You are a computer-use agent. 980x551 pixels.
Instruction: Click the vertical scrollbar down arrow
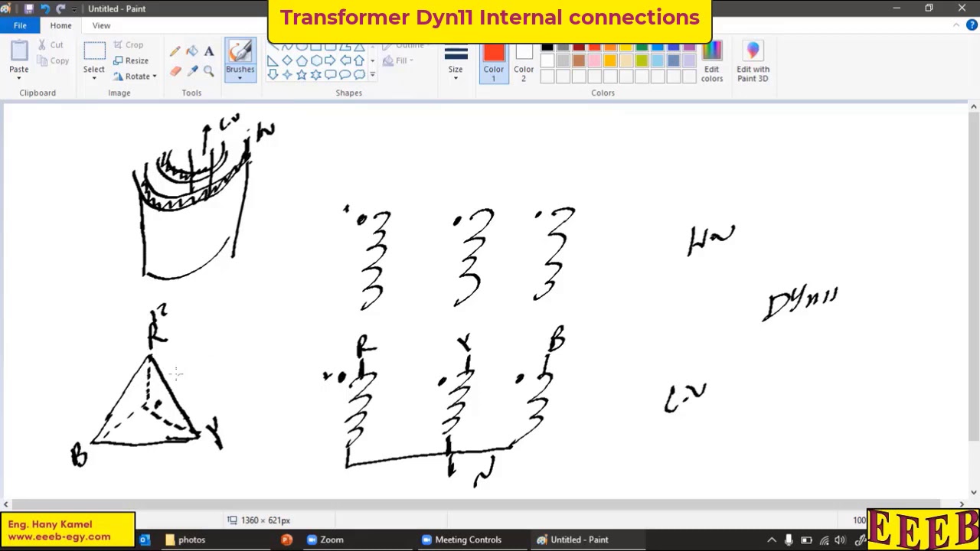click(974, 493)
